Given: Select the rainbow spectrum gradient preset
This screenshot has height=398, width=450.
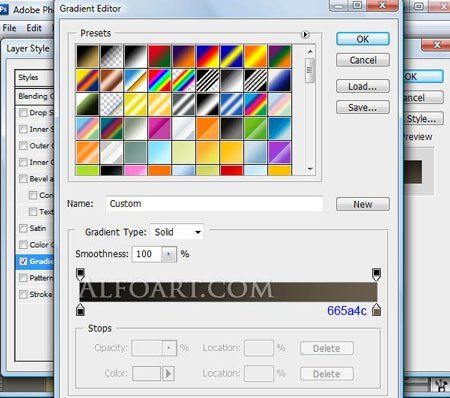Looking at the screenshot, I should [x=160, y=80].
